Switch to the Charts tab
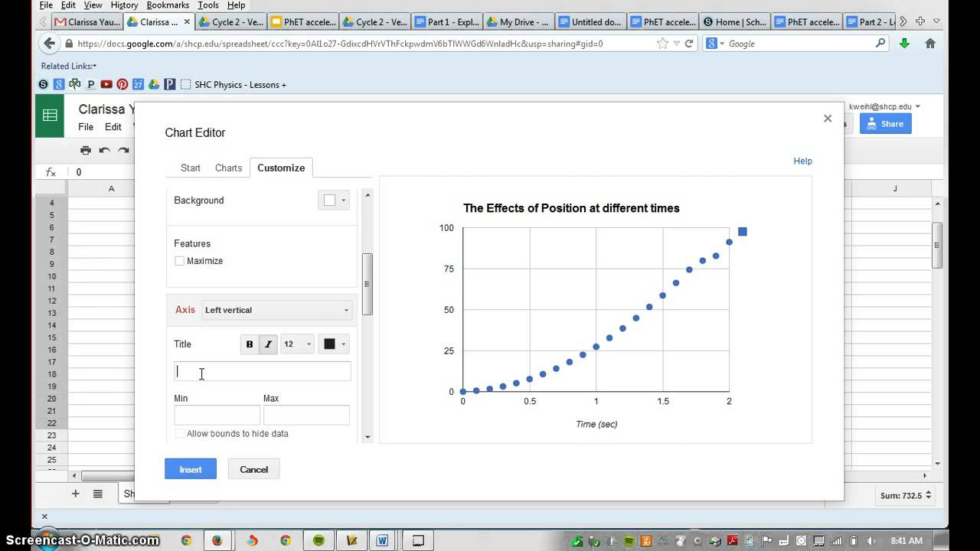The height and width of the screenshot is (551, 980). click(x=228, y=168)
